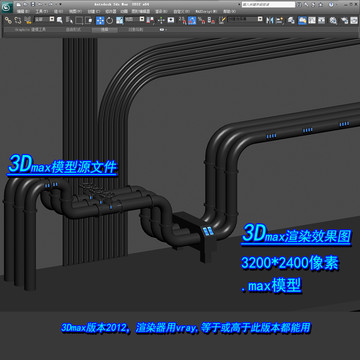Select the Unlink Selection tool
This screenshot has height=360, width=360.
18,20
